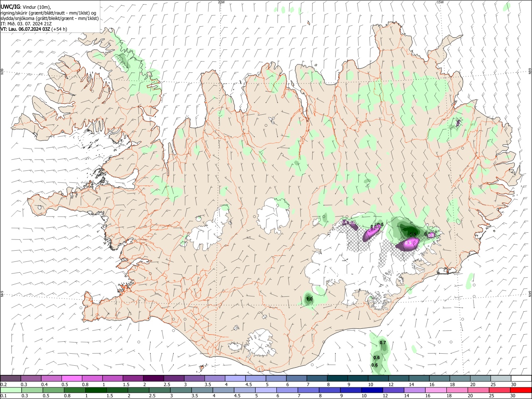Click the '15W' longitude label
This screenshot has width=532, height=399.
click(440, 2)
